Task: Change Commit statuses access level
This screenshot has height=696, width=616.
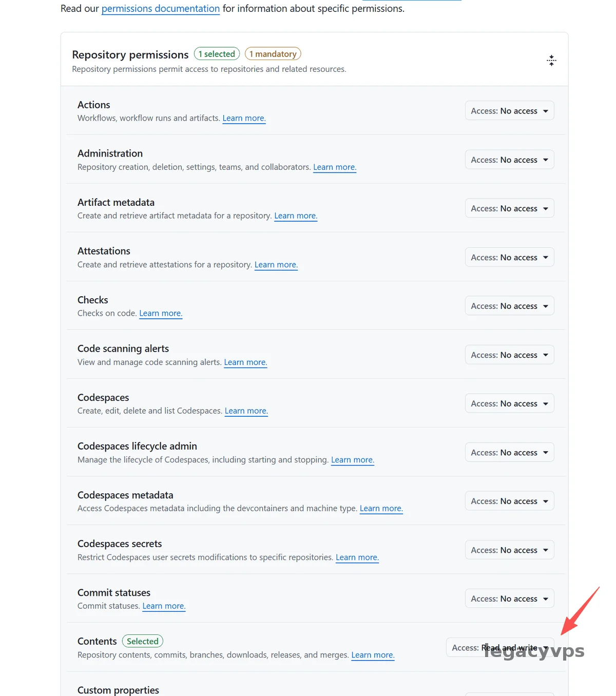Action: [x=509, y=598]
